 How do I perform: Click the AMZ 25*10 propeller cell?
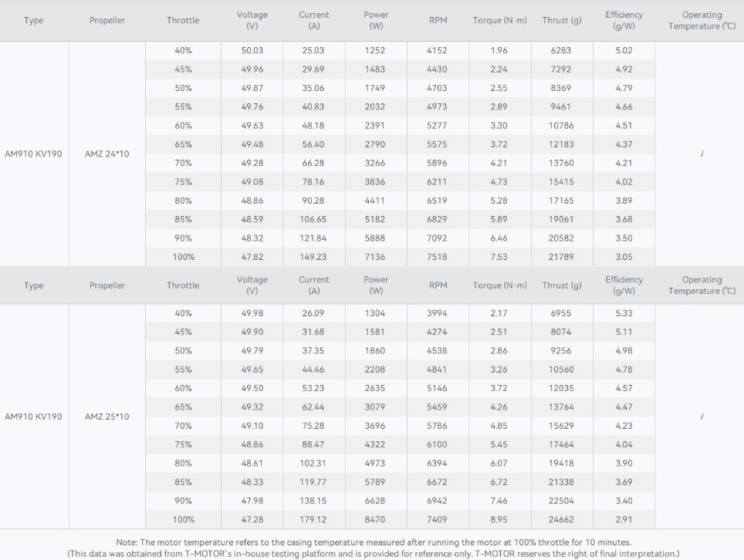pos(107,417)
